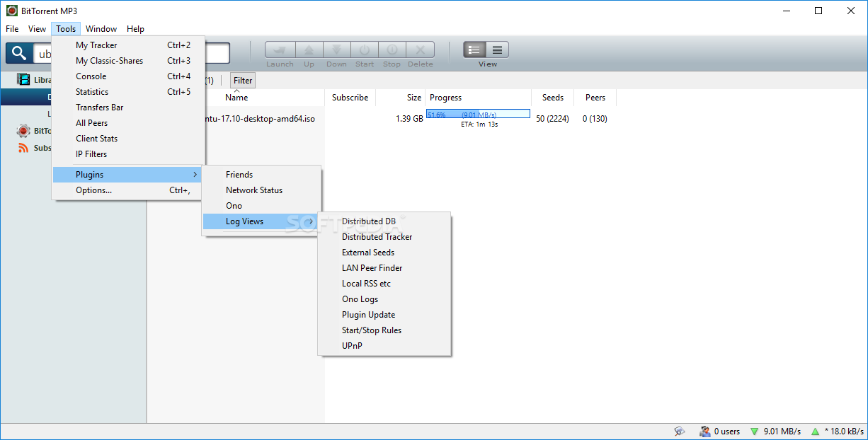Image resolution: width=868 pixels, height=440 pixels.
Task: Click the upload speed arrow icon
Action: [x=815, y=432]
